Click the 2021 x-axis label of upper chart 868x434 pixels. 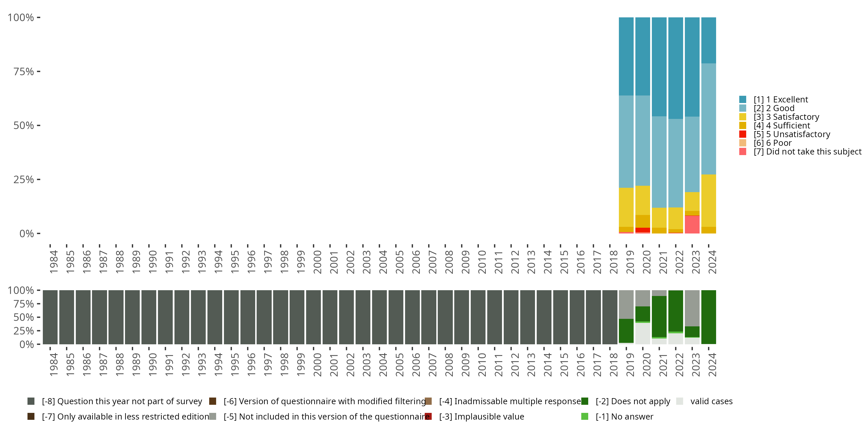pyautogui.click(x=663, y=262)
